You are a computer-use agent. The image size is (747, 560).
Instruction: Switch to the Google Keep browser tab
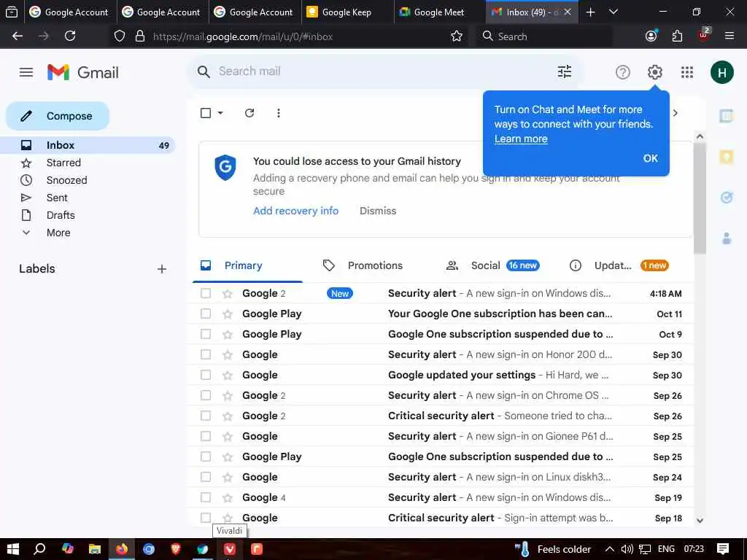pos(347,12)
